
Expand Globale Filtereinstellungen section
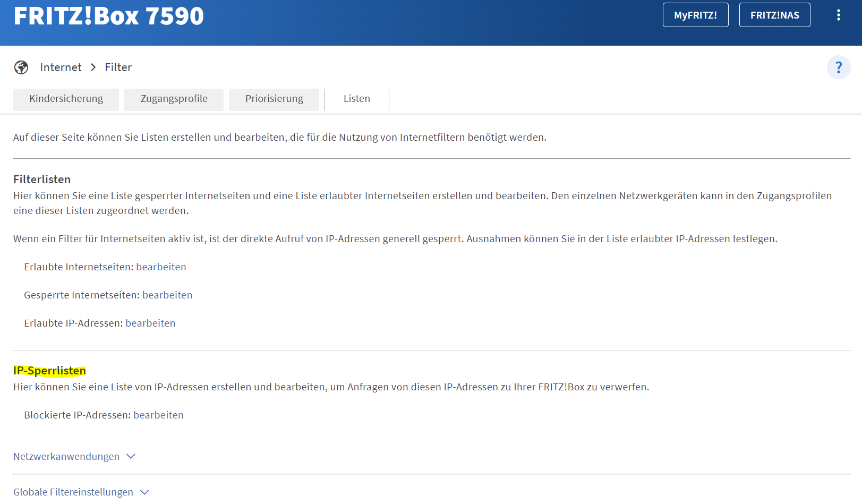(x=81, y=492)
